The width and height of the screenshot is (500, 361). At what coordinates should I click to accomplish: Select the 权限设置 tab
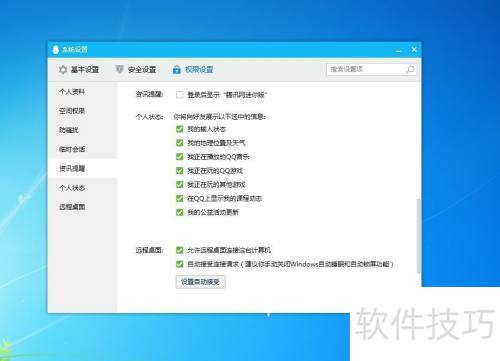point(193,69)
